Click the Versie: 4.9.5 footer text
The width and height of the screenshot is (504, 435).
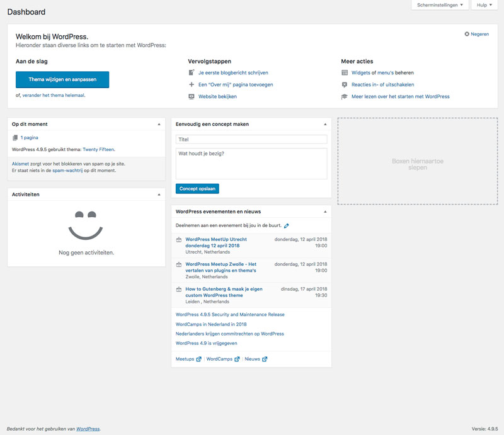(484, 429)
